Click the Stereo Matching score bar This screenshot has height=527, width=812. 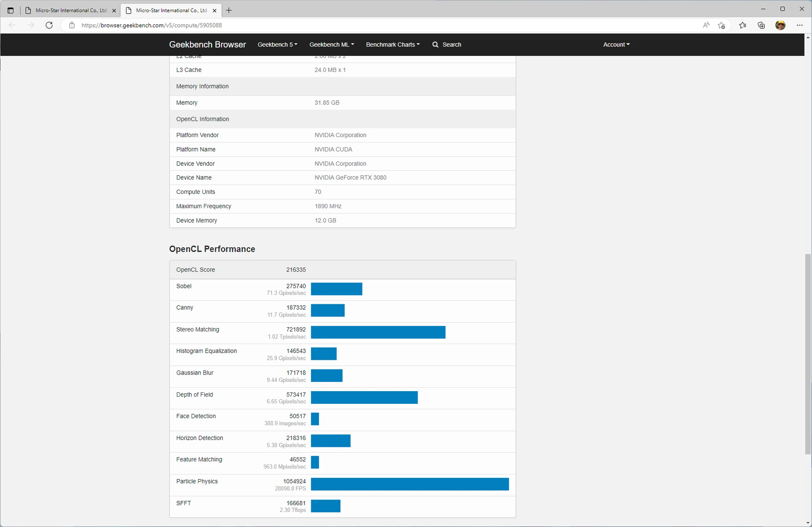378,332
